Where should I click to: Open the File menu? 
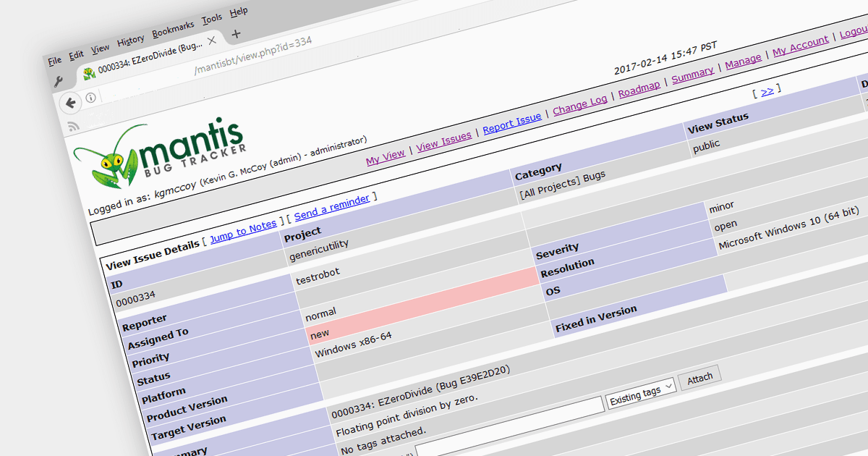[55, 60]
